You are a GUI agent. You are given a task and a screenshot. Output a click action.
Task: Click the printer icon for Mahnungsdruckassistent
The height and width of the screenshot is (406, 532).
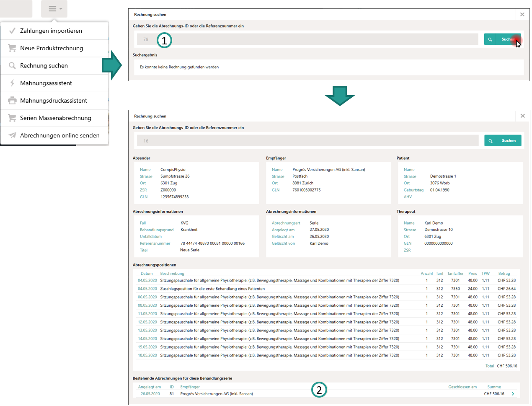[12, 101]
